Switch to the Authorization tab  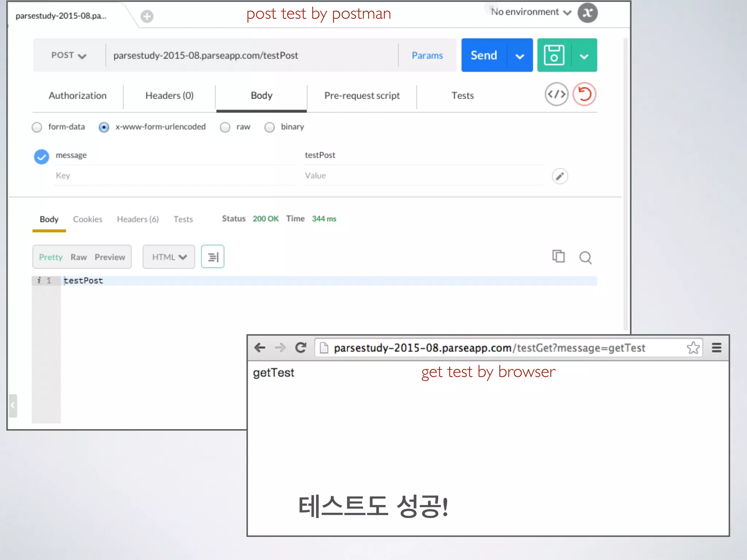tap(78, 96)
